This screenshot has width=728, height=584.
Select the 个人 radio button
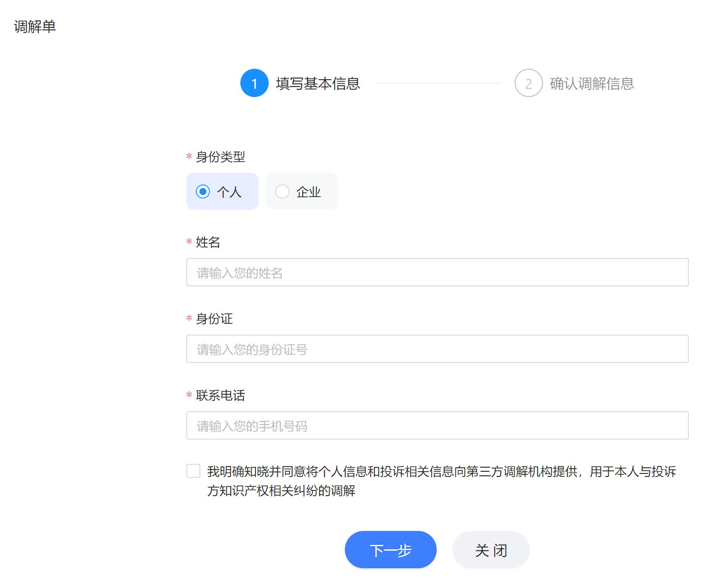coord(222,191)
